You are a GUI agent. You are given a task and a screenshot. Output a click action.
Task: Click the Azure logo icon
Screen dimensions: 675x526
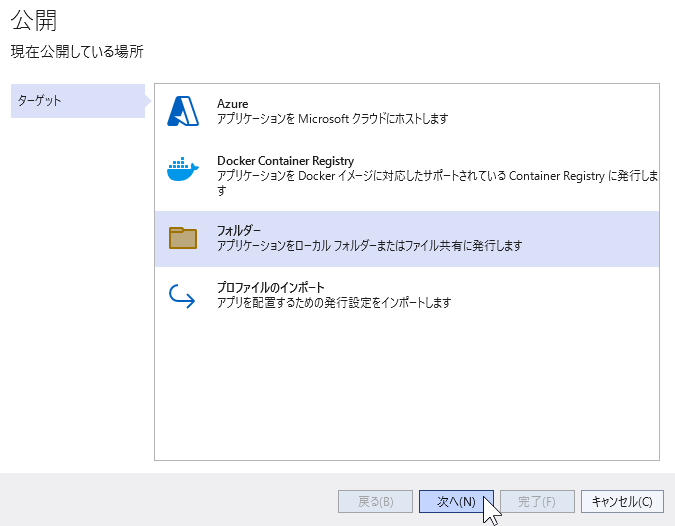pos(183,111)
